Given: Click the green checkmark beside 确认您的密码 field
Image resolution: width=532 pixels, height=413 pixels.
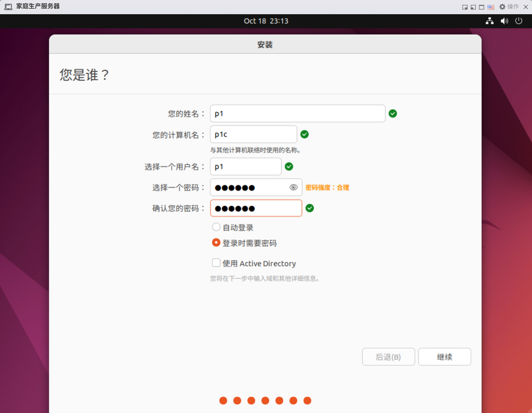Looking at the screenshot, I should (310, 208).
